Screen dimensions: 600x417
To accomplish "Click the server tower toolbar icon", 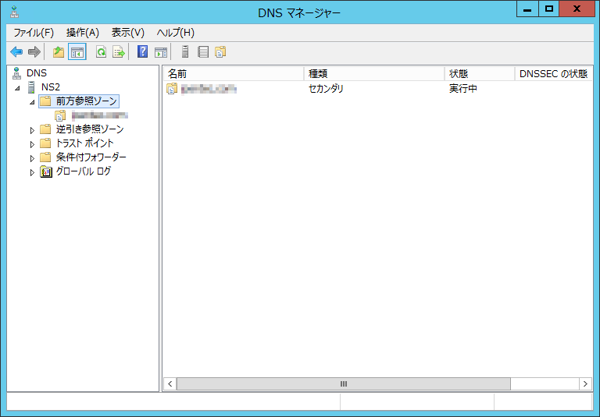I will click(185, 52).
